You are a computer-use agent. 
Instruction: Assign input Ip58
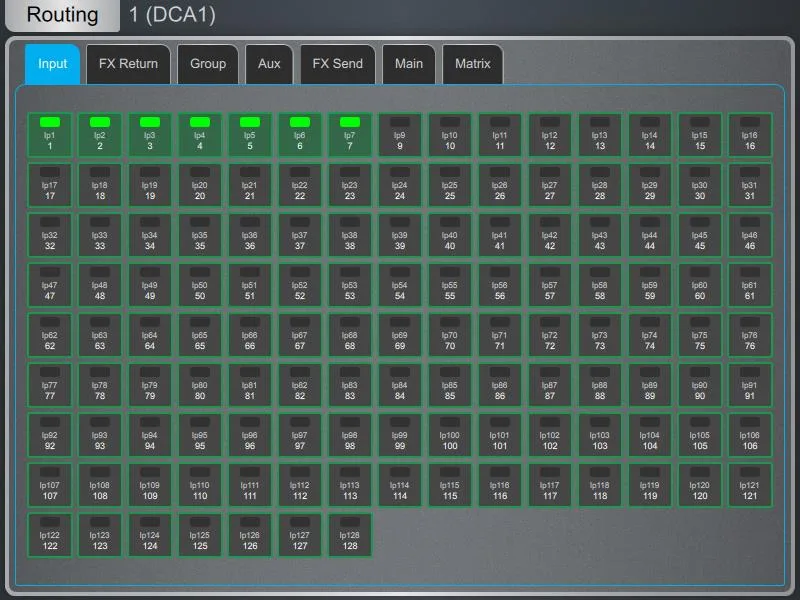[599, 285]
